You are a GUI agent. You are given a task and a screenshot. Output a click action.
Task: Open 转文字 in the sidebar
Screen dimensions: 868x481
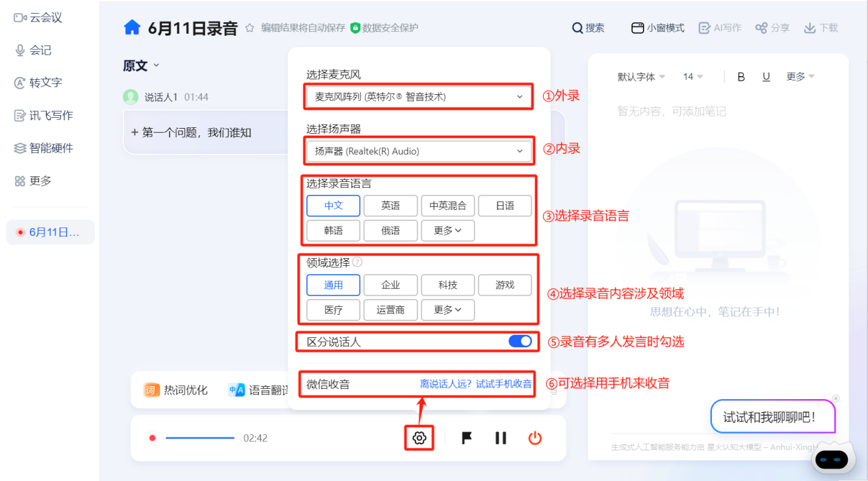(38, 83)
